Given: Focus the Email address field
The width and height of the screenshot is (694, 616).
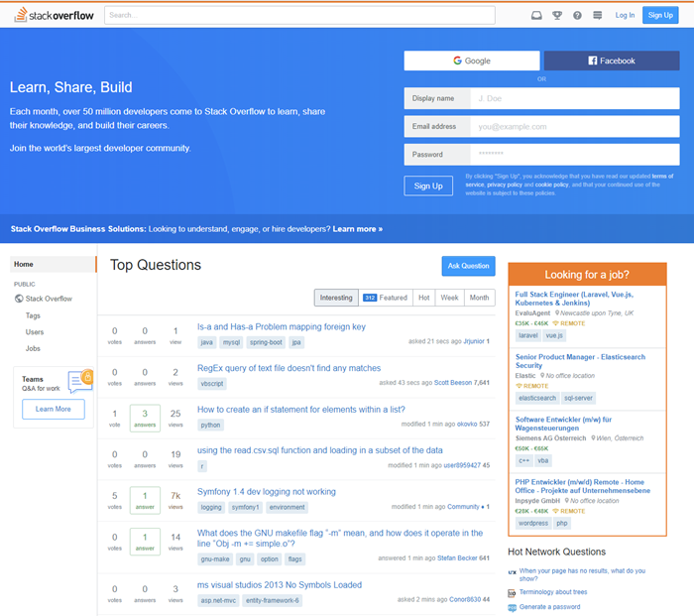Looking at the screenshot, I should coord(574,127).
